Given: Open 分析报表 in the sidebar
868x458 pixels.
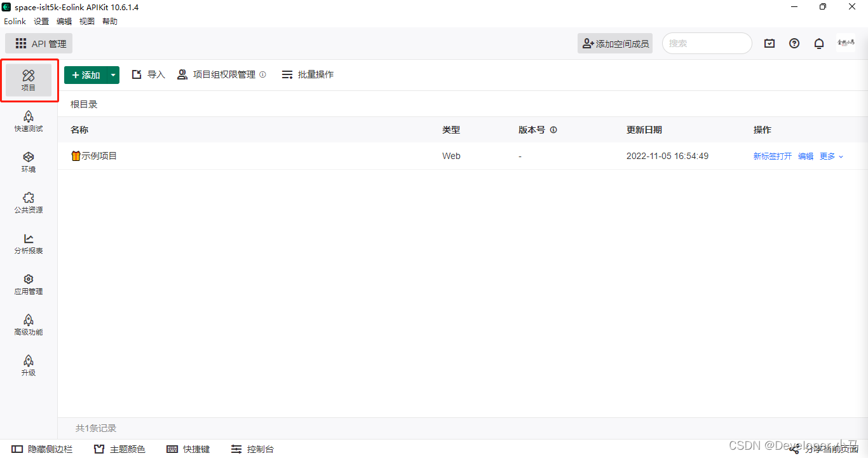Looking at the screenshot, I should tap(29, 244).
